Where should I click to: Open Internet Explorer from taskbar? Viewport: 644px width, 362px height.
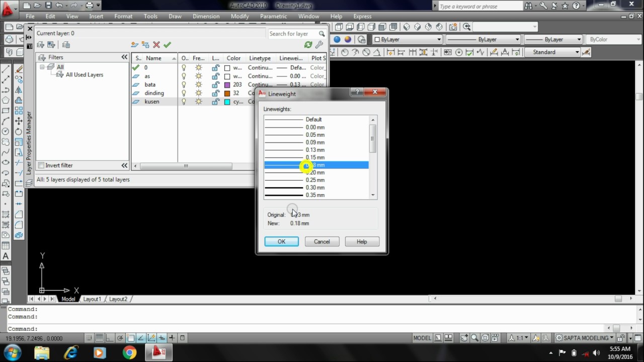(71, 352)
